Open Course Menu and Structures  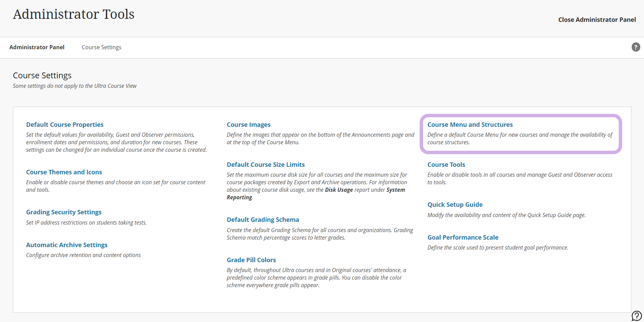pos(470,125)
